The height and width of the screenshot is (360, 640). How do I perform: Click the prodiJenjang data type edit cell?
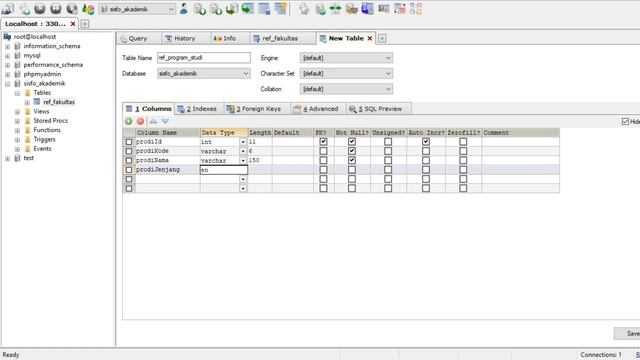(x=224, y=170)
